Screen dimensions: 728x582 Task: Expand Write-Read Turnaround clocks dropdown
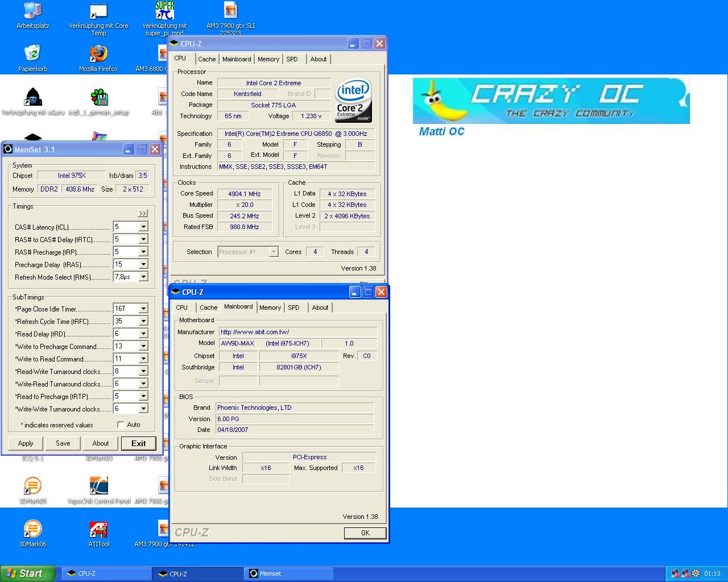(x=143, y=384)
